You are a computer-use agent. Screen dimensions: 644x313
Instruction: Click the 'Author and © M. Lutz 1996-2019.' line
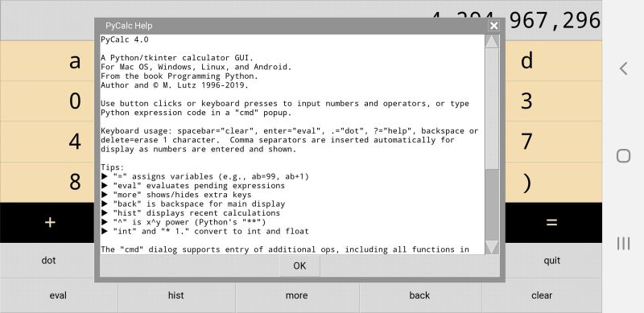tap(175, 85)
